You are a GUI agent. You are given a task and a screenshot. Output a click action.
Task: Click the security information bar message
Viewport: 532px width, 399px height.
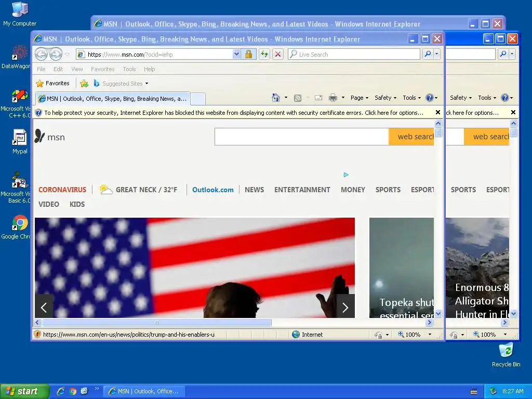click(234, 113)
